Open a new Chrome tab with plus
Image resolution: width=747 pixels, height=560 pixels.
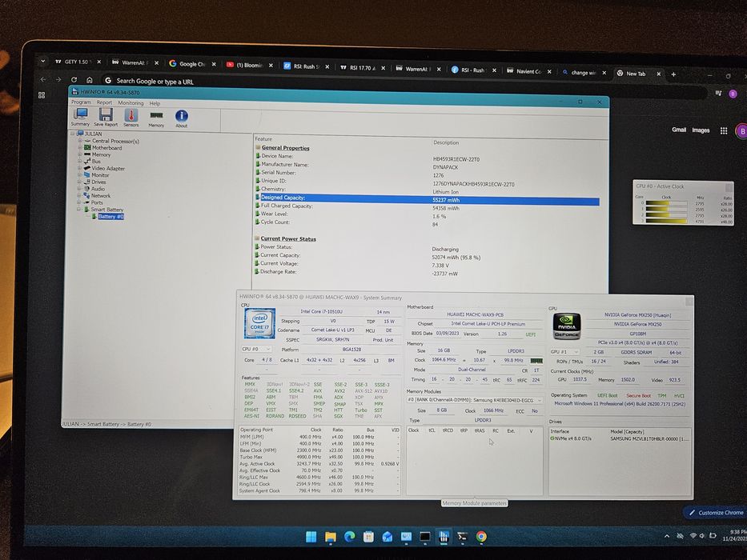(x=673, y=74)
